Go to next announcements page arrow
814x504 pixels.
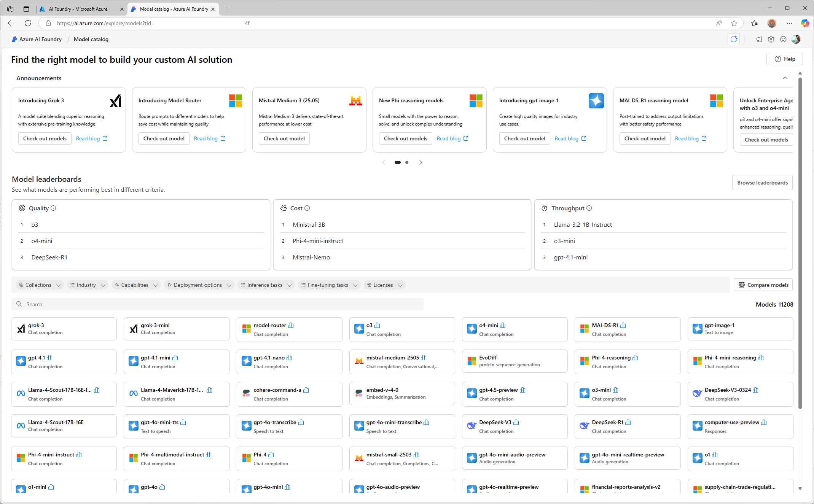[421, 162]
